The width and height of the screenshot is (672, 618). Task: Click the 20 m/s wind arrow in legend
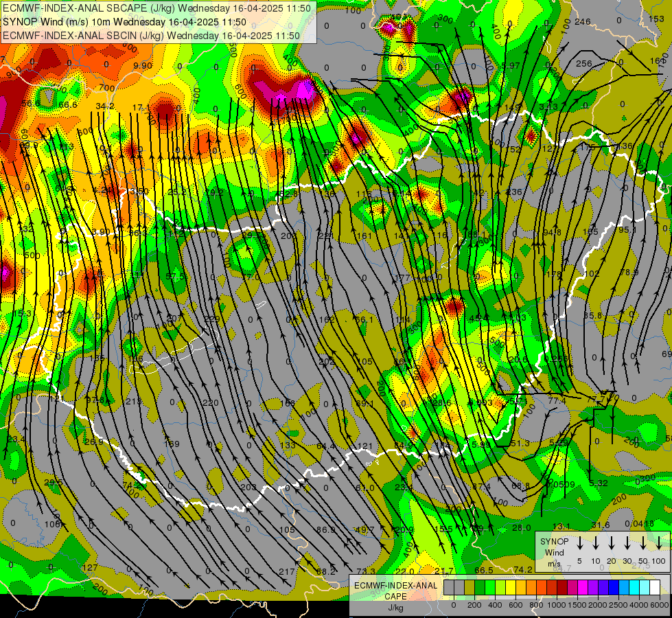[x=612, y=543]
